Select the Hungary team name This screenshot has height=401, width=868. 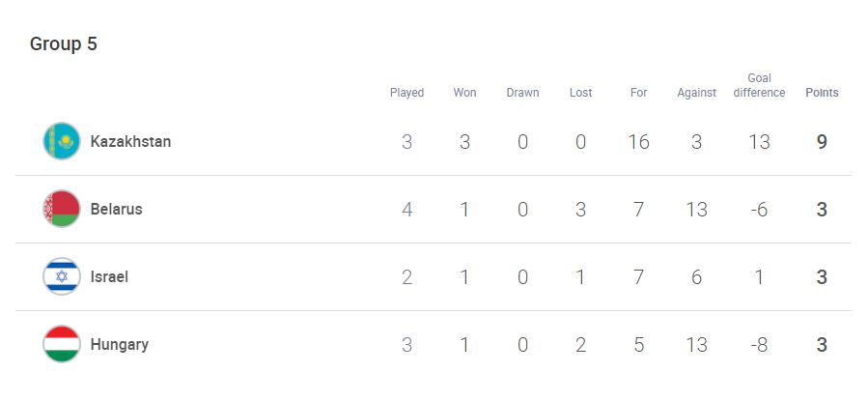(119, 345)
